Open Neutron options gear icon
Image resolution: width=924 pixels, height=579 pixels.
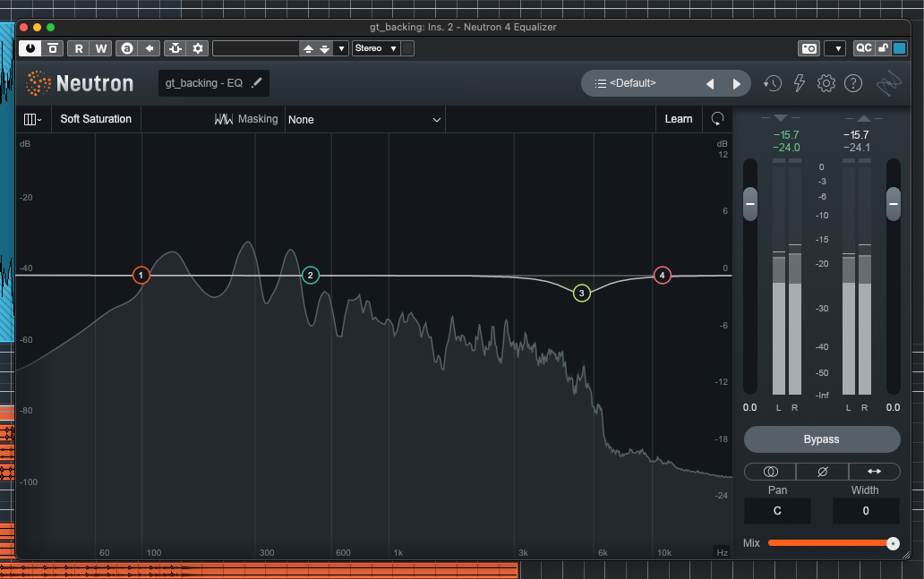(826, 83)
